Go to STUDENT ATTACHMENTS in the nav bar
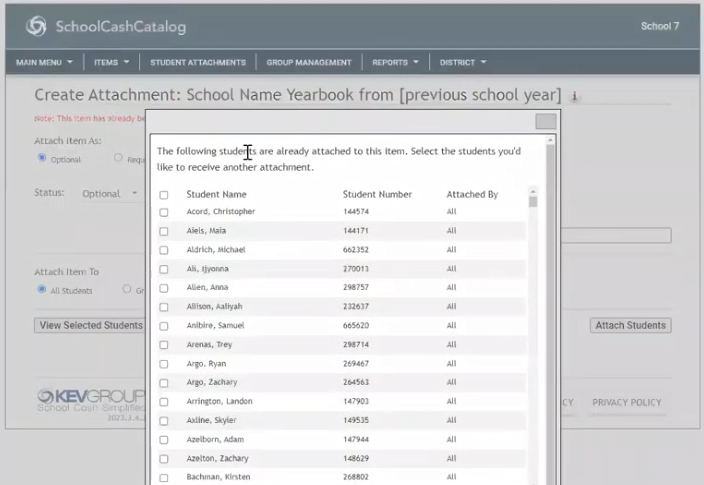704x485 pixels. (x=198, y=62)
